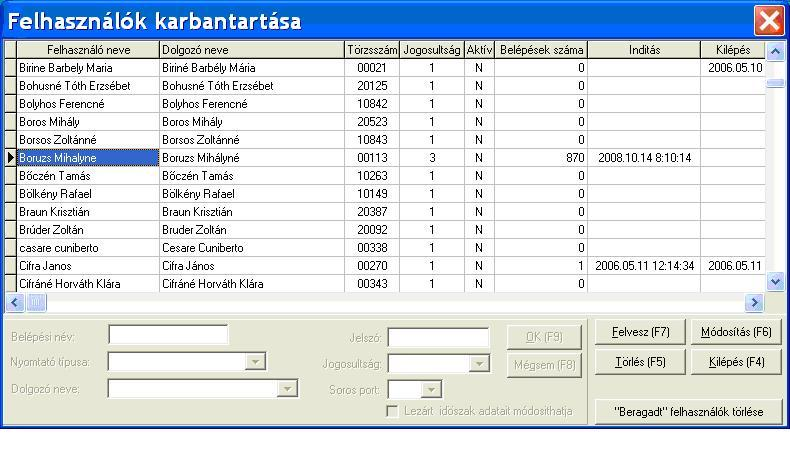Open the Jogosultság dropdown
Viewport: 790px width, 450px height.
point(479,363)
